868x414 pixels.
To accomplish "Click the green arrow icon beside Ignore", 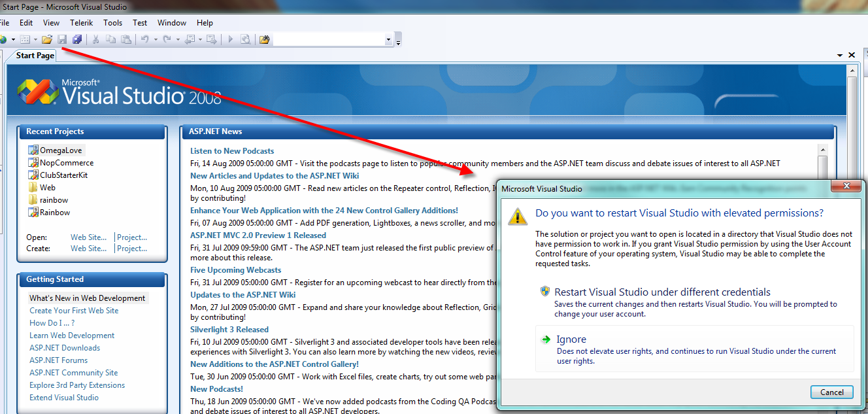I will 545,339.
